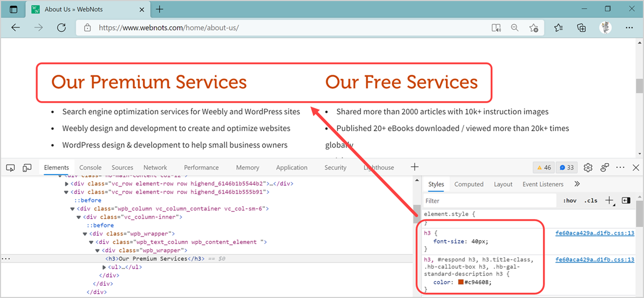Collapse the wpb_column vc_col-sm-6 div
Screen dimensions: 644x298
click(72, 209)
